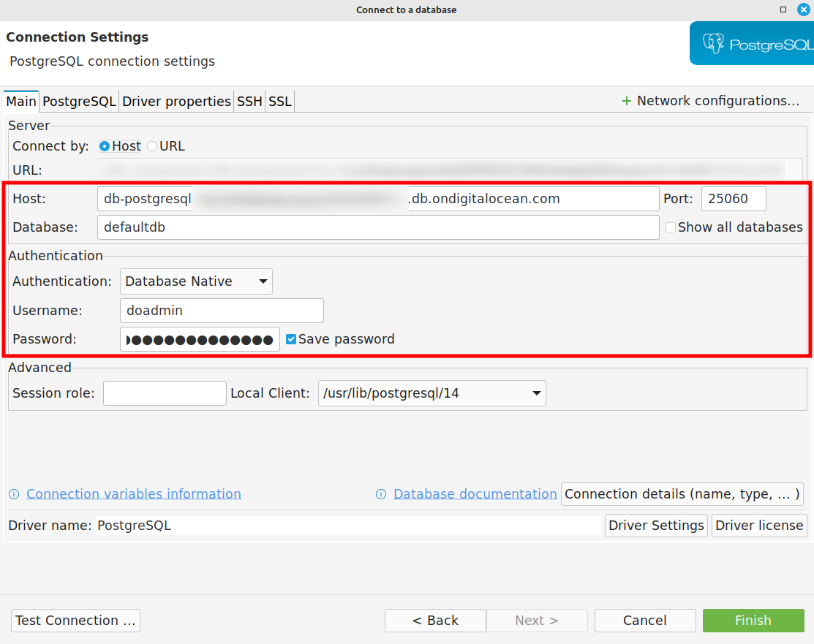The image size is (814, 644).
Task: Click the green plus Network configurations icon
Action: 626,101
